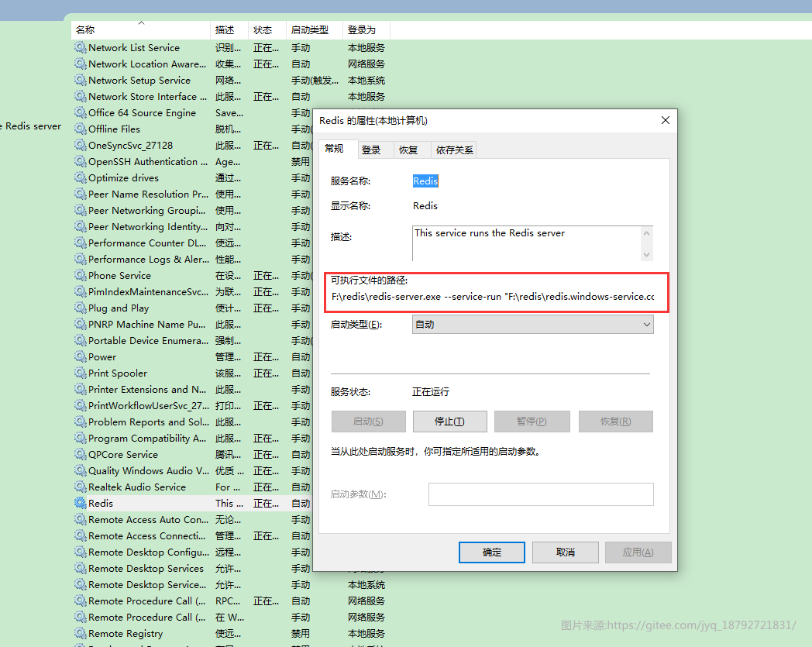Viewport: 812px width, 647px height.
Task: Open the 恢复 tab in Redis properties
Action: pos(412,150)
